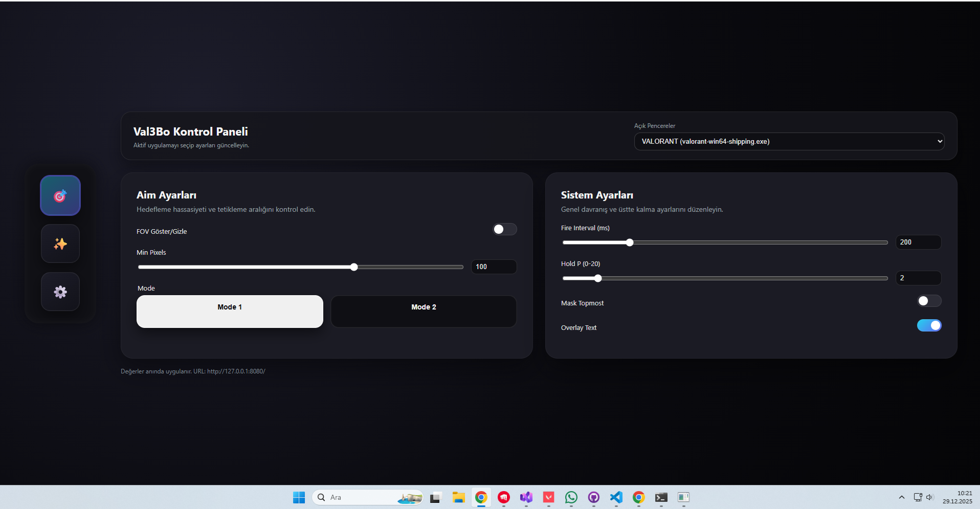Expand the hidden system tray icons chevron
The image size is (980, 509).
(x=902, y=497)
